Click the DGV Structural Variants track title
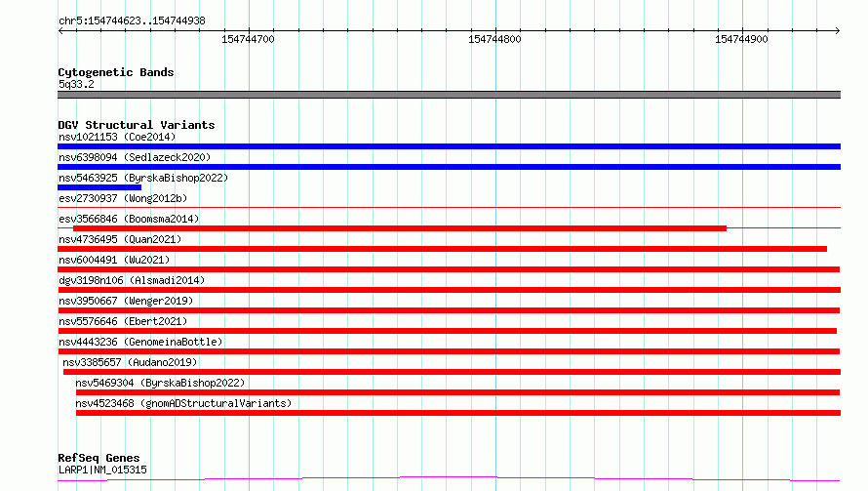 [x=137, y=125]
